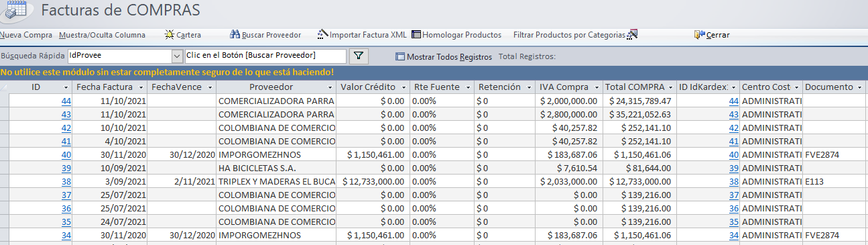
Task: Click the Homologar Productos grid icon
Action: coord(416,35)
